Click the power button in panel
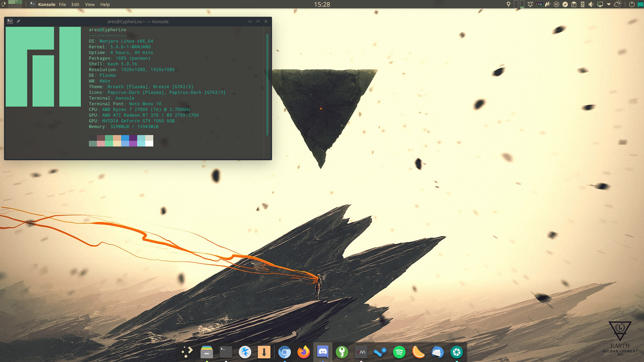 [632, 4]
